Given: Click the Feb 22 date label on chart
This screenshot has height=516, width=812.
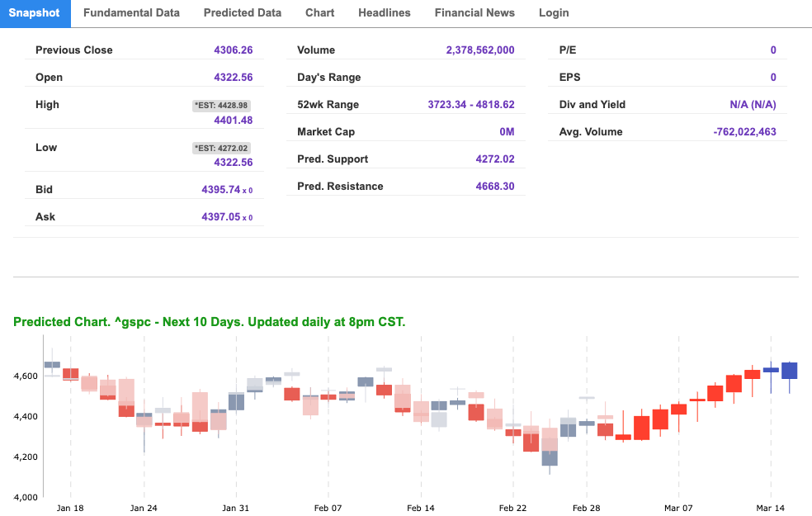Looking at the screenshot, I should [x=512, y=509].
